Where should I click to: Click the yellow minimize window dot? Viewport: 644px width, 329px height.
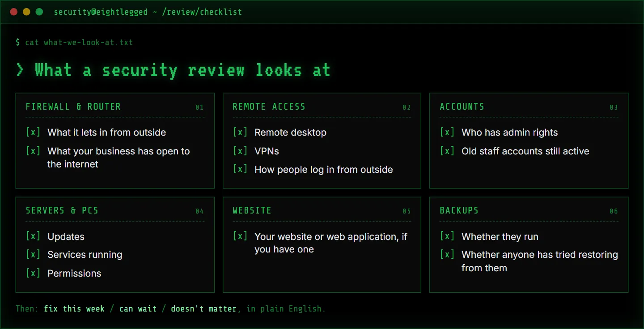pyautogui.click(x=26, y=12)
